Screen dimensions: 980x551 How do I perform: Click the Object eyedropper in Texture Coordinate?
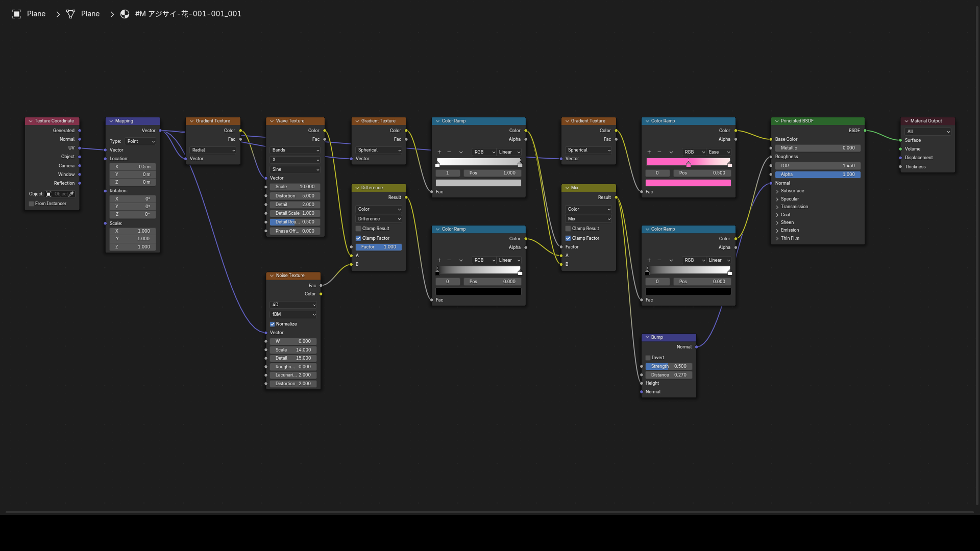click(71, 194)
